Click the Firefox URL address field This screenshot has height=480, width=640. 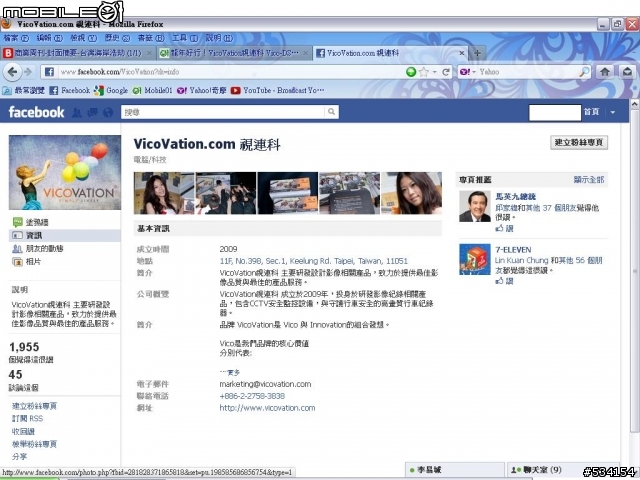point(231,72)
